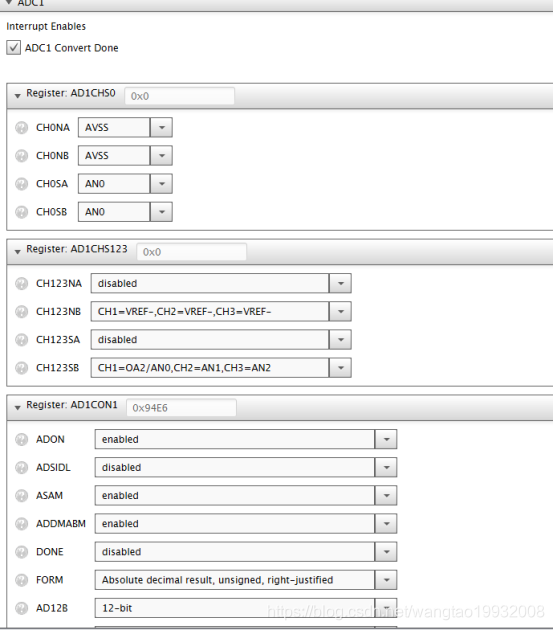Open the ASAM dropdown
This screenshot has width=554, height=630.
coord(246,495)
